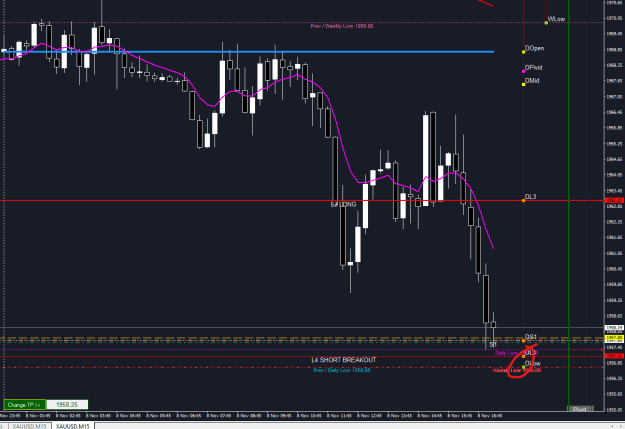Click the DL3 orange marker dot
Screen dimensions: 625x429
(x=523, y=200)
